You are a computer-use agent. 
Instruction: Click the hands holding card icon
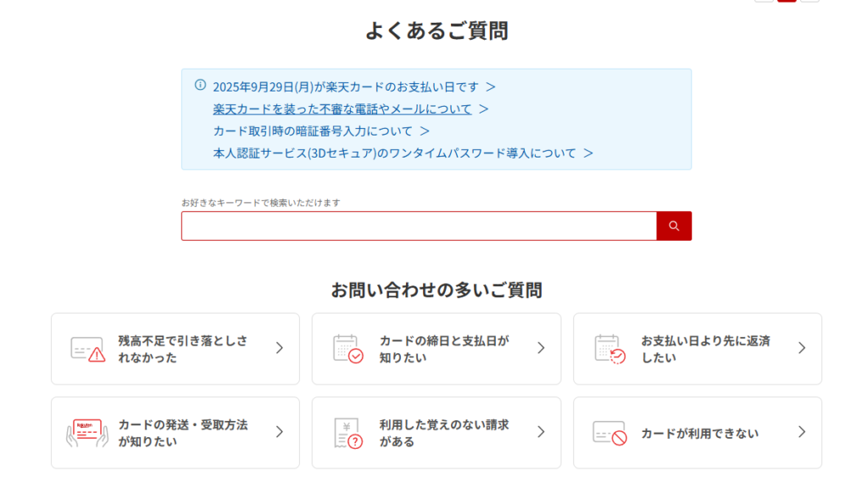(87, 432)
